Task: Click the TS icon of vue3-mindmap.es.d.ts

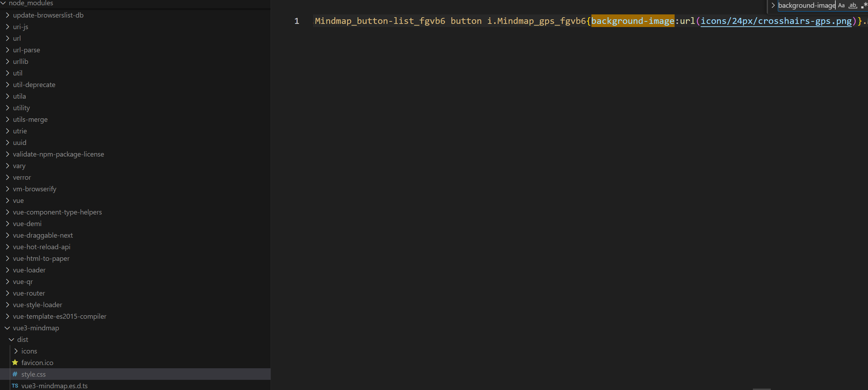Action: click(x=15, y=386)
